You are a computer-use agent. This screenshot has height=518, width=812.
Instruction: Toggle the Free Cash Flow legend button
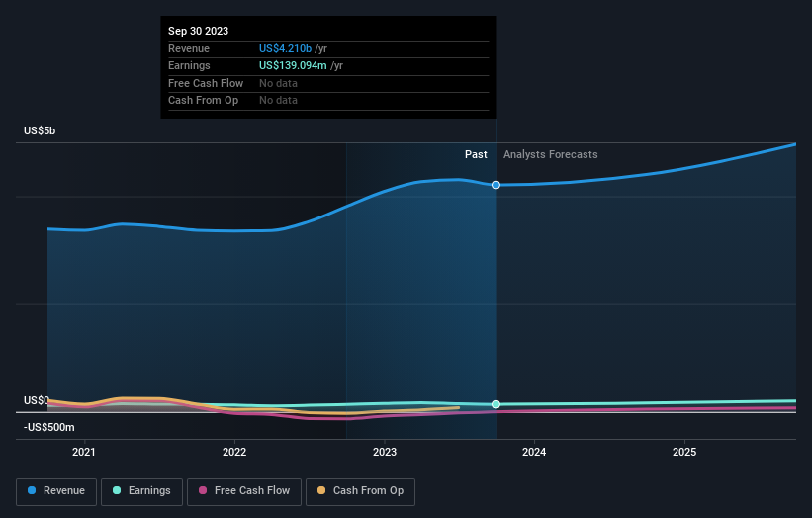[x=244, y=491]
